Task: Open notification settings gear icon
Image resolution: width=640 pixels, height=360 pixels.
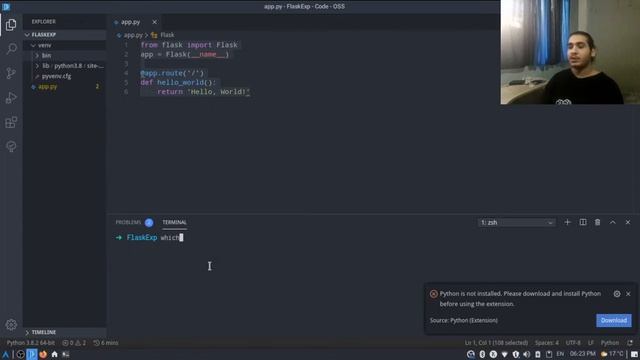Action: (617, 294)
